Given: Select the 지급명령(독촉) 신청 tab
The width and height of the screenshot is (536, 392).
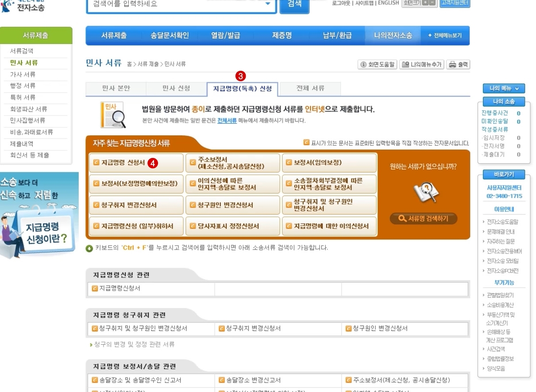Looking at the screenshot, I should point(243,89).
